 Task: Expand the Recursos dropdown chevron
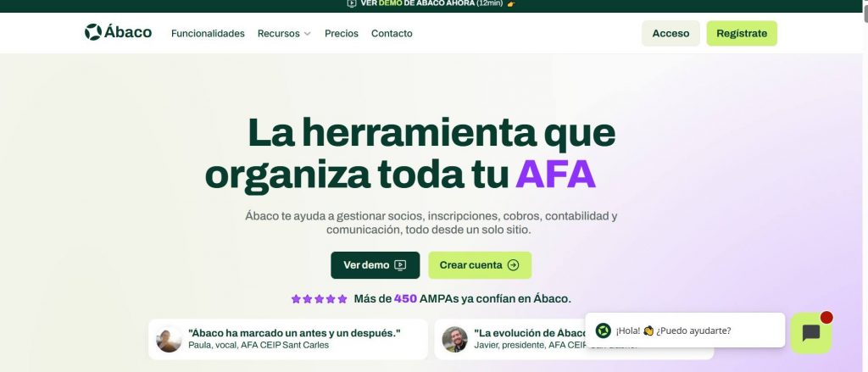[307, 34]
